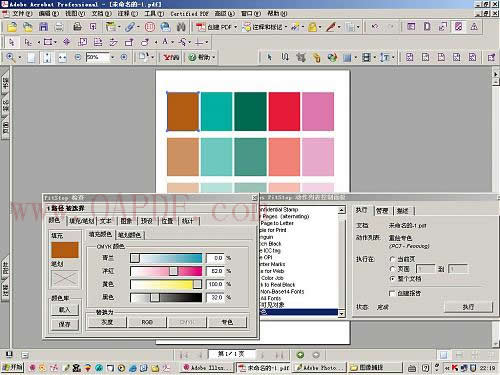This screenshot has height=375, width=500.
Task: Click the Save disk icon
Action: tap(44, 27)
